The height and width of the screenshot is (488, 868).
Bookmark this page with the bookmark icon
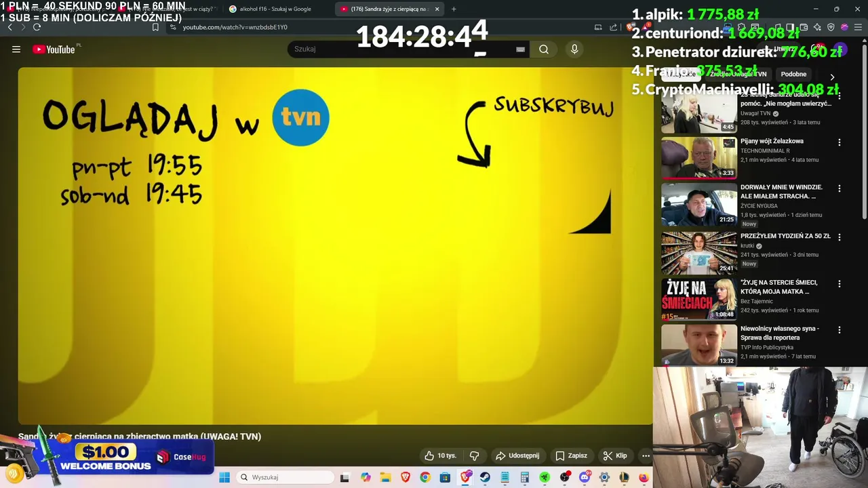155,27
